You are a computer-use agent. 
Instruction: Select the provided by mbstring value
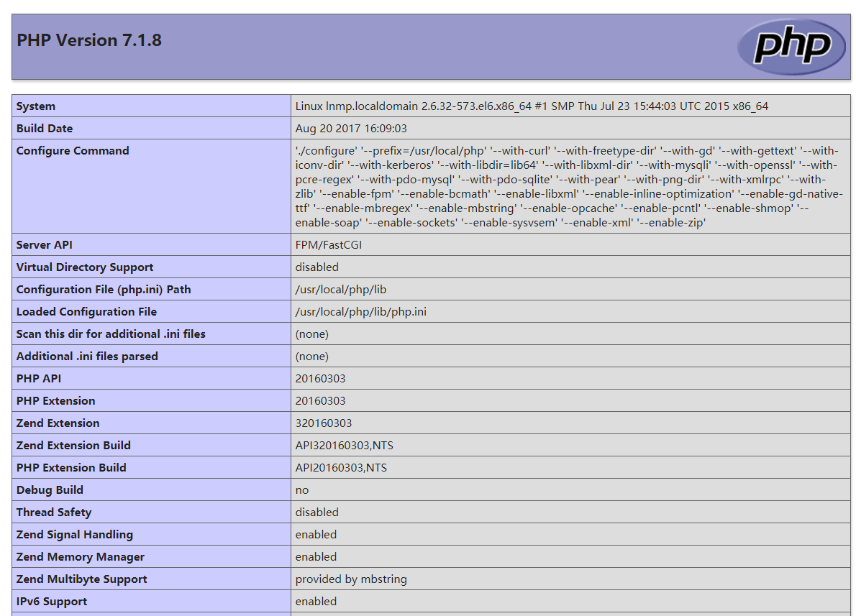click(x=350, y=579)
